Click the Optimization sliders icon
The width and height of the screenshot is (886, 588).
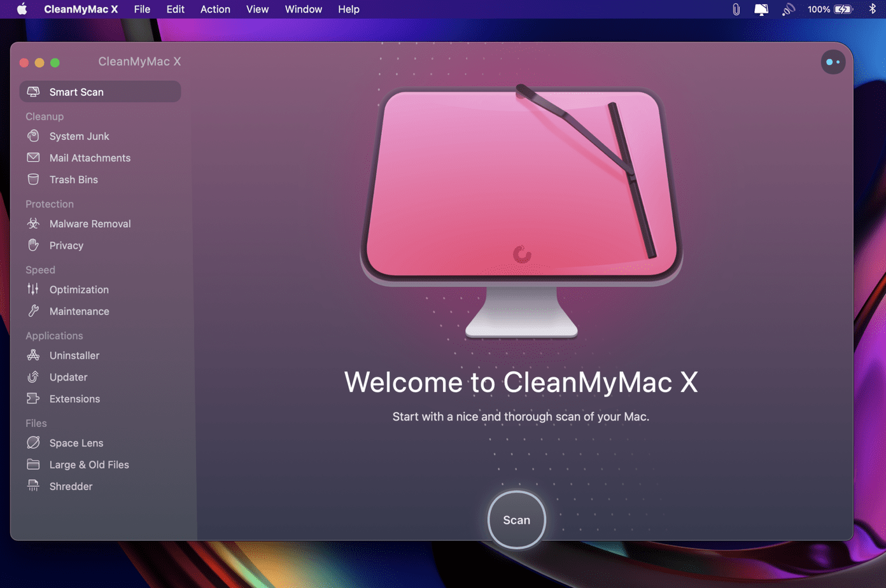tap(33, 290)
